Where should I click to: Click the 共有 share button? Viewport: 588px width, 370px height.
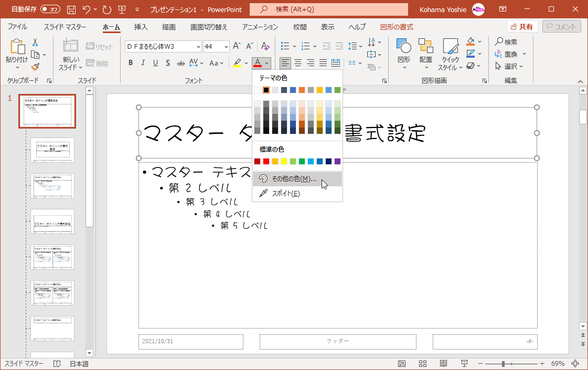(522, 27)
